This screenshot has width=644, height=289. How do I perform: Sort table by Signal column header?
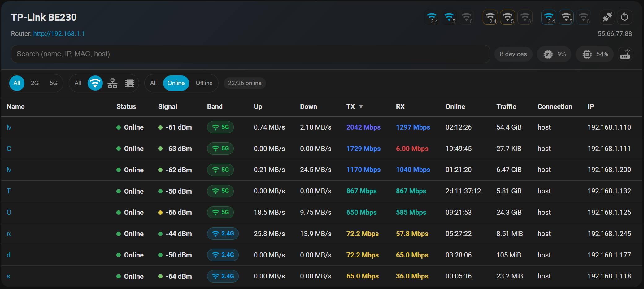tap(168, 107)
